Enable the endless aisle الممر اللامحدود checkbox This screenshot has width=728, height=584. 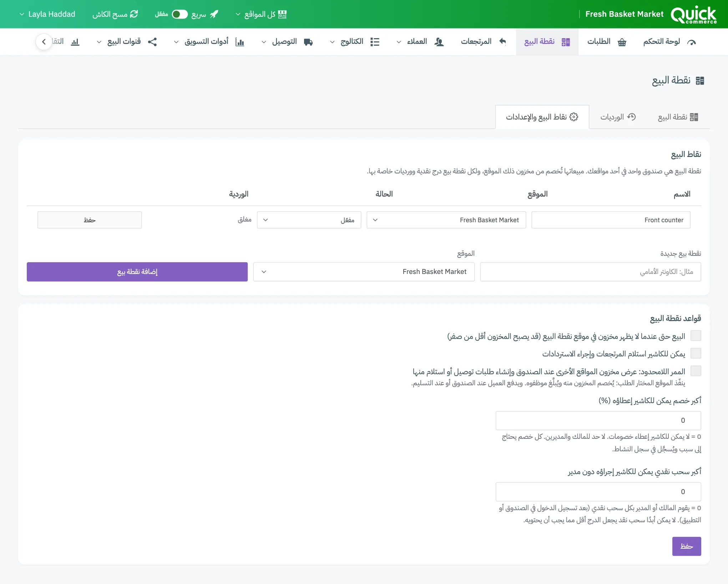click(696, 371)
